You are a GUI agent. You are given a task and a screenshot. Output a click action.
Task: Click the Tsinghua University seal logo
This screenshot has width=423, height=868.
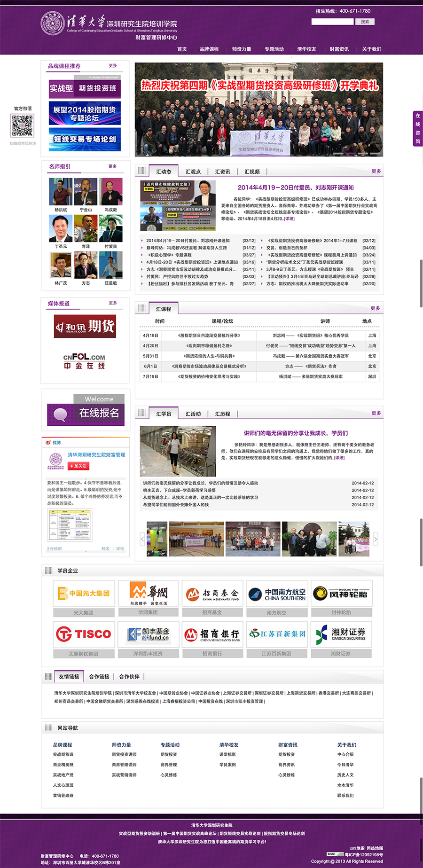[x=53, y=23]
